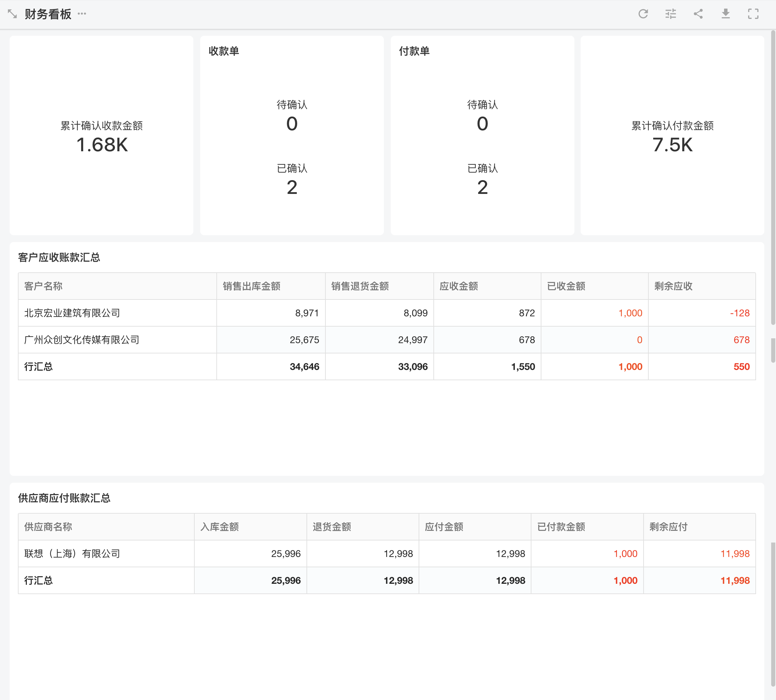The image size is (776, 700).
Task: Click the 供应商名称 column header
Action: point(106,527)
